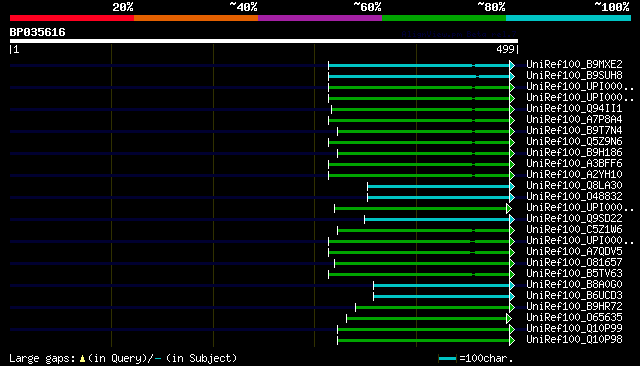
Task: Click the yellow query-gap triangle in legend
Action: pyautogui.click(x=82, y=359)
